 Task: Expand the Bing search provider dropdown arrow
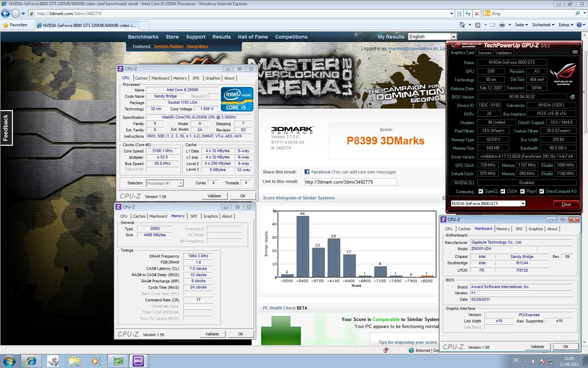(x=584, y=14)
